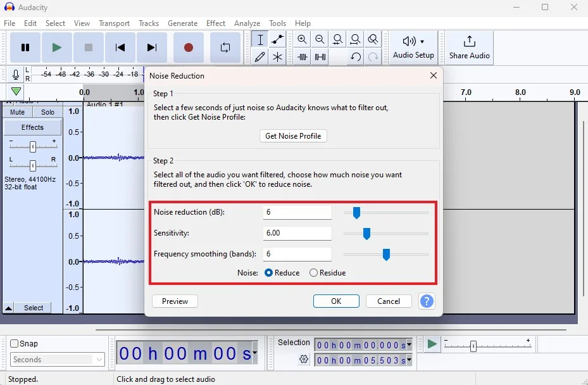The height and width of the screenshot is (385, 588).
Task: Pick the Multi-tool
Action: 277,57
